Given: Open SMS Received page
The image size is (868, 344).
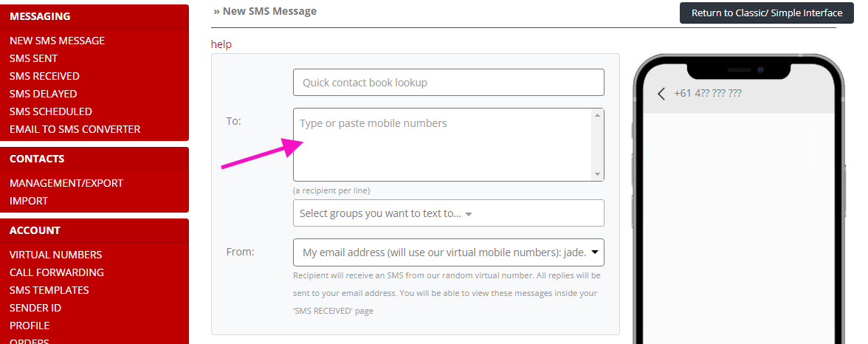Looking at the screenshot, I should [x=44, y=76].
